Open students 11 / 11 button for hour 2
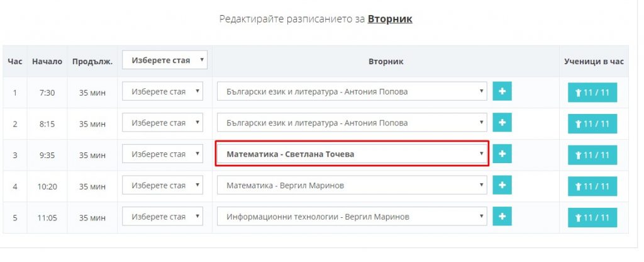Screen dimensions: 644x262 point(592,124)
